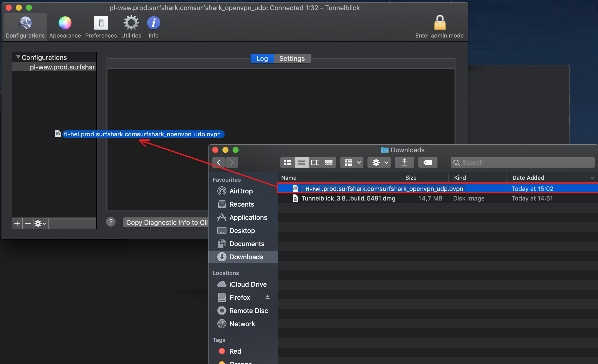
Task: Click Today at 14:51 date cell
Action: click(532, 198)
